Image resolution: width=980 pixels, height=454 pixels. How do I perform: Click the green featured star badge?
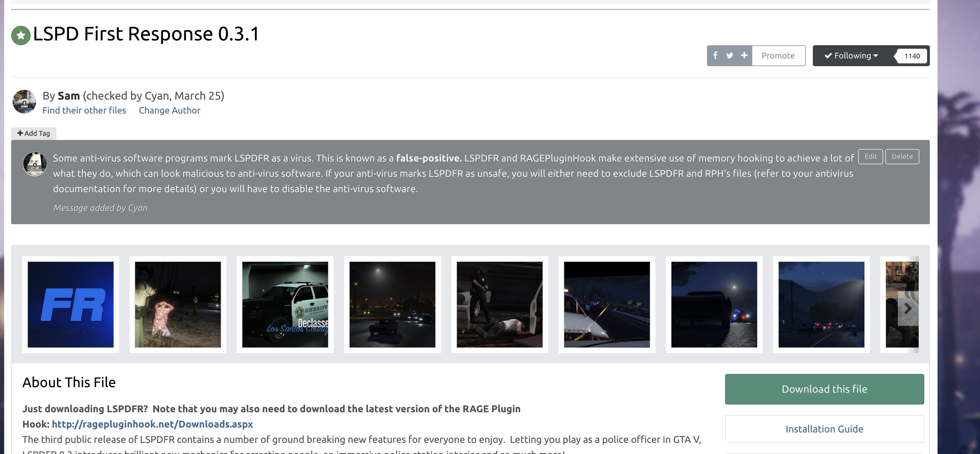[21, 36]
